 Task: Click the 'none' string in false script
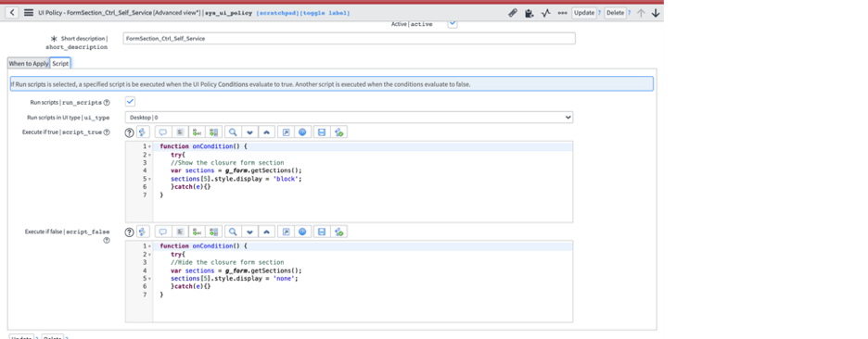[284, 279]
